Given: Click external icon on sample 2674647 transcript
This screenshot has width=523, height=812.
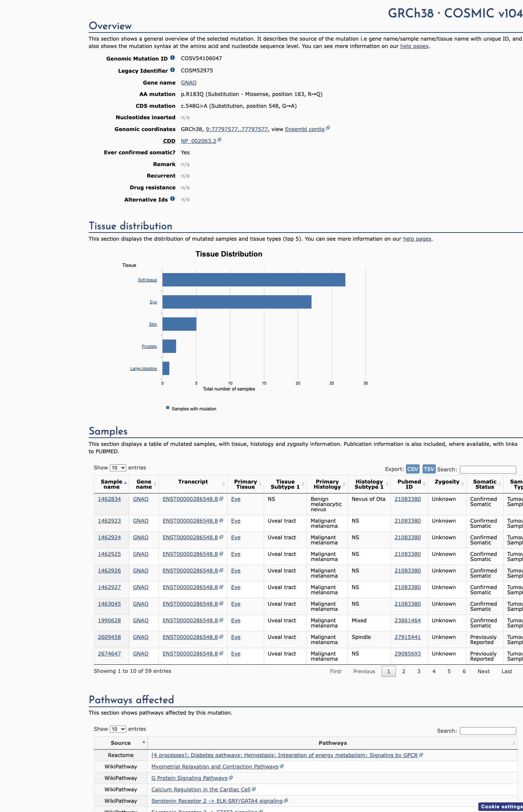Looking at the screenshot, I should (221, 653).
